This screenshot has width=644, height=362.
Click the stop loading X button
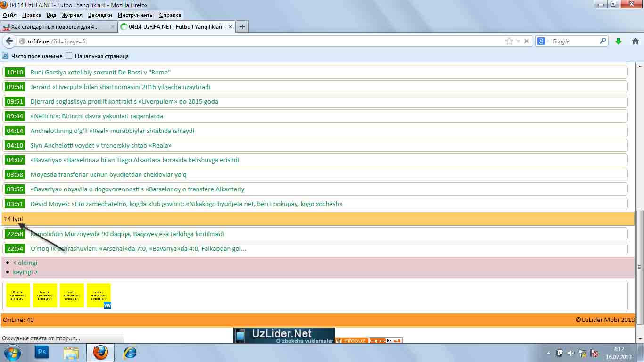point(527,41)
